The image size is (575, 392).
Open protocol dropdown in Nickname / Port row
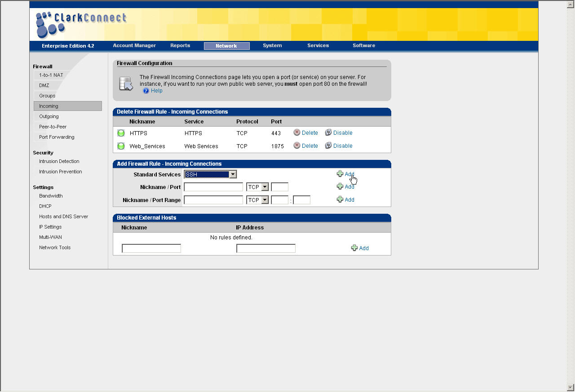click(265, 187)
